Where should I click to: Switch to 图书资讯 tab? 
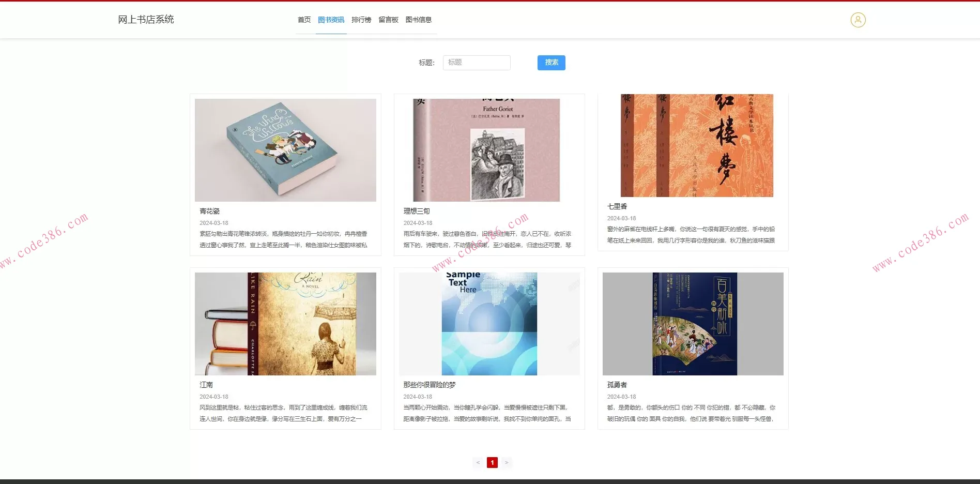pos(331,20)
